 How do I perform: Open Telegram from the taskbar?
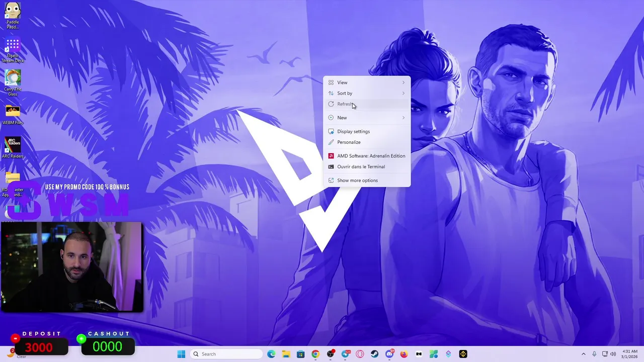pos(345,354)
